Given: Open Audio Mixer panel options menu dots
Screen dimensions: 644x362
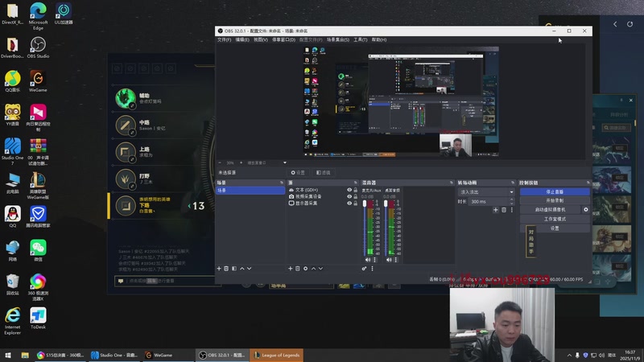Looking at the screenshot, I should click(373, 269).
